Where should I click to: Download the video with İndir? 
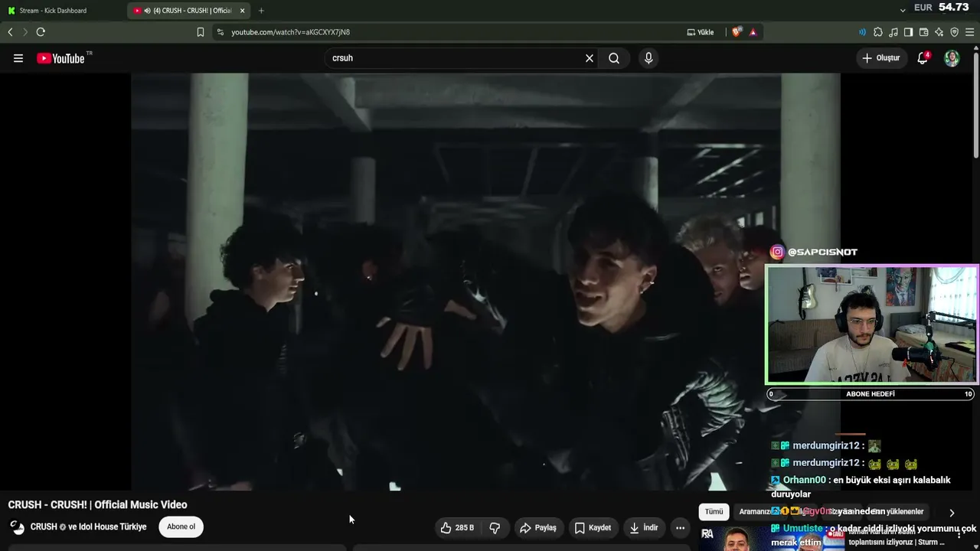tap(643, 528)
